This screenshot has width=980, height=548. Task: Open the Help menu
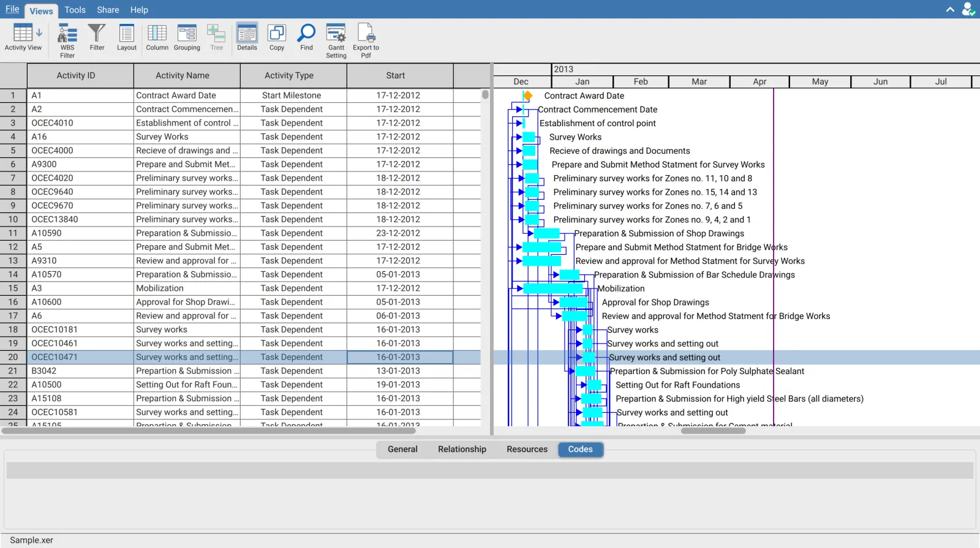139,10
